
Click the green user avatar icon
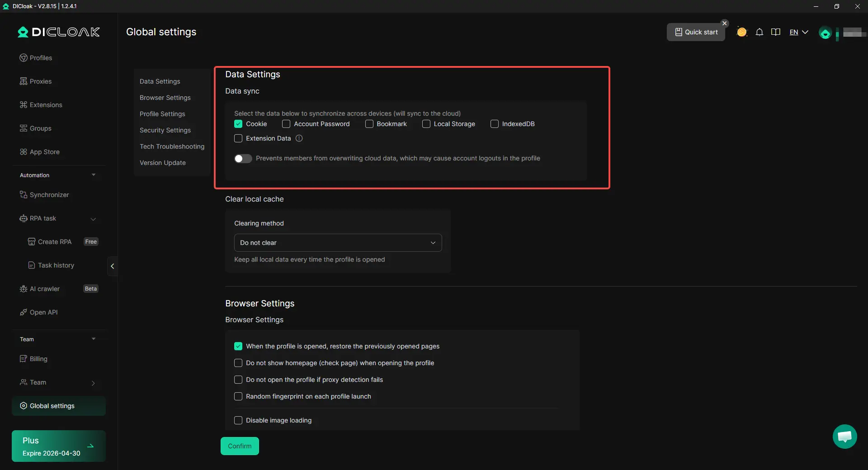825,33
